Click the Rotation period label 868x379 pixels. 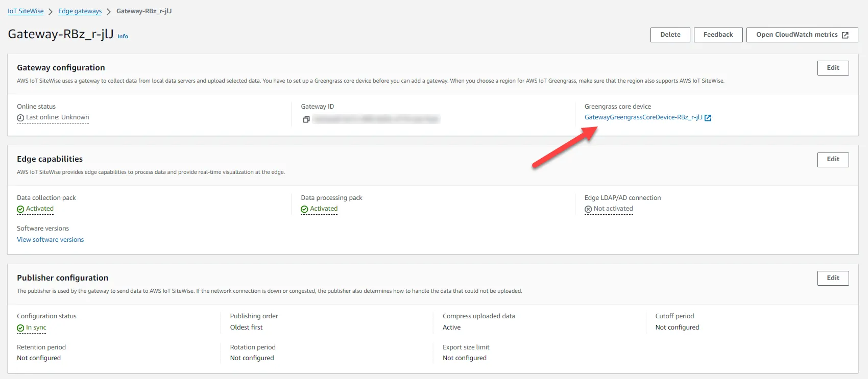click(x=253, y=347)
